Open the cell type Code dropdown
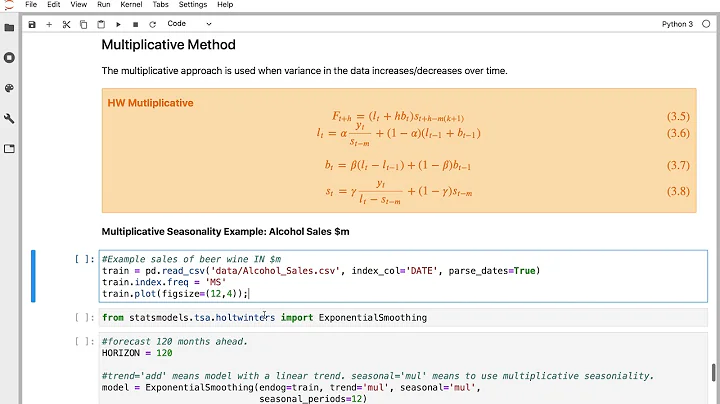 point(189,24)
